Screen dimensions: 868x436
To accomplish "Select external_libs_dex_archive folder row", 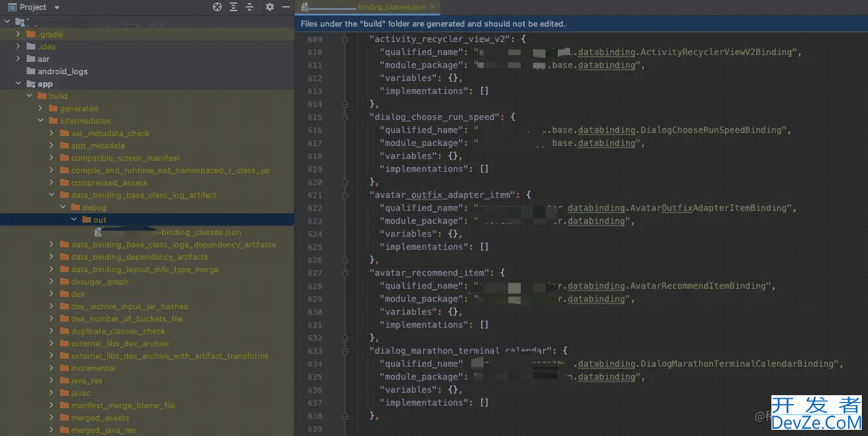I will coord(147,343).
